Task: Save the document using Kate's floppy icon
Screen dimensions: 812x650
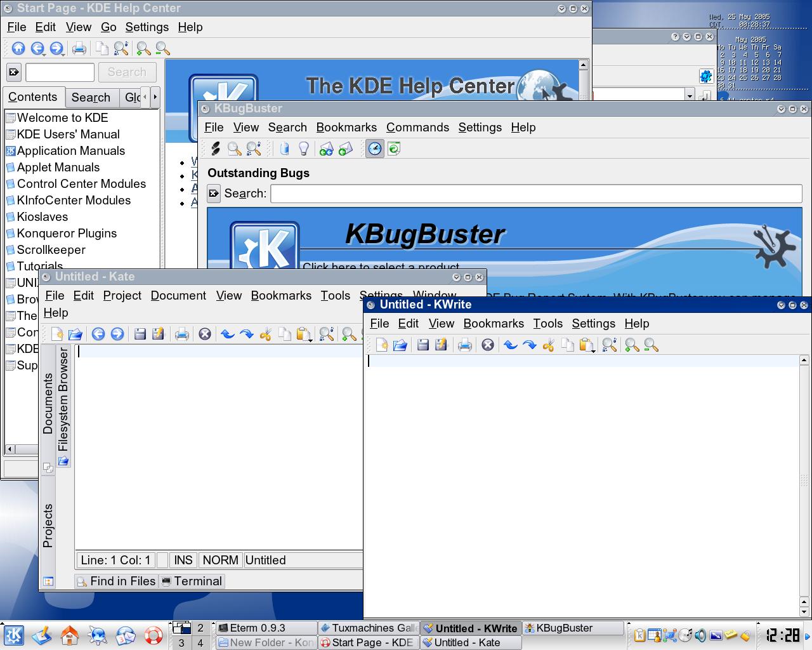Action: (x=140, y=334)
